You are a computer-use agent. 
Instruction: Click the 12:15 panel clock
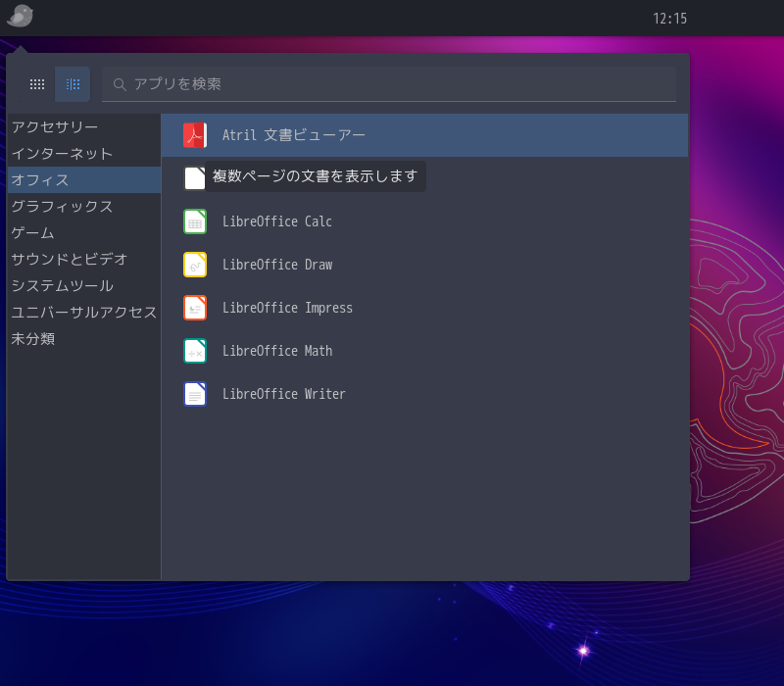tap(670, 19)
